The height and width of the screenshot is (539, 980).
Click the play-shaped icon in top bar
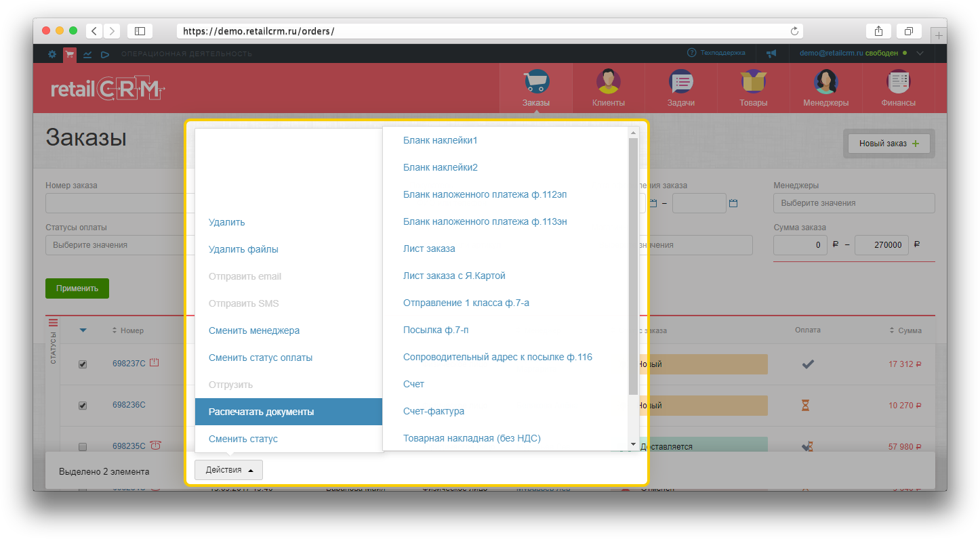(105, 54)
